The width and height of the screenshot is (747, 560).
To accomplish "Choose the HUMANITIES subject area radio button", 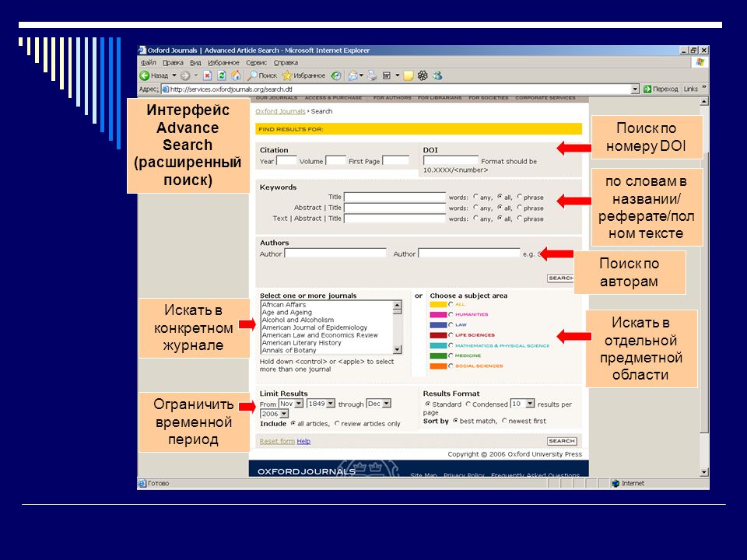I will [451, 314].
